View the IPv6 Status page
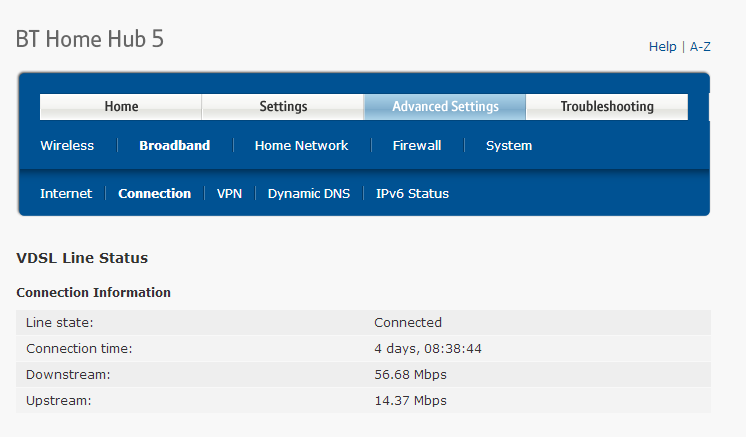The width and height of the screenshot is (746, 437). coord(412,194)
